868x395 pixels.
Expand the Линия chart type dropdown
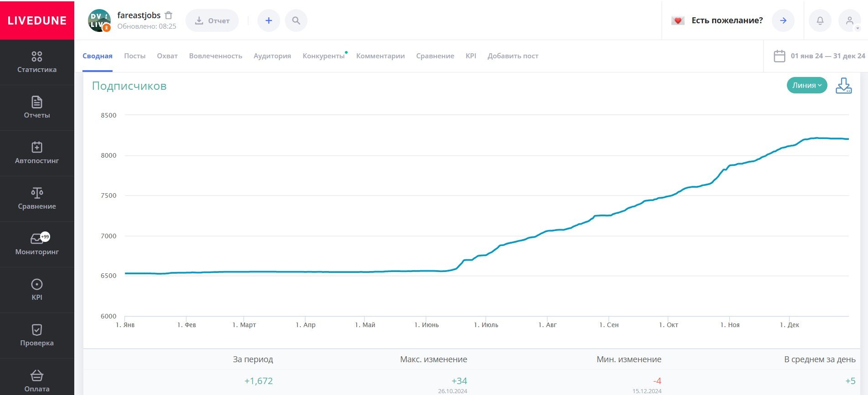point(806,85)
